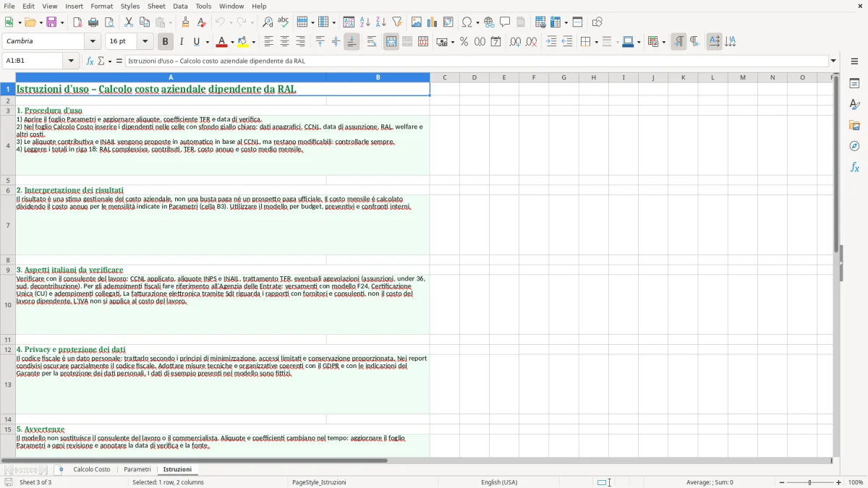The height and width of the screenshot is (488, 868).
Task: Click the Copy icon
Action: point(145,22)
